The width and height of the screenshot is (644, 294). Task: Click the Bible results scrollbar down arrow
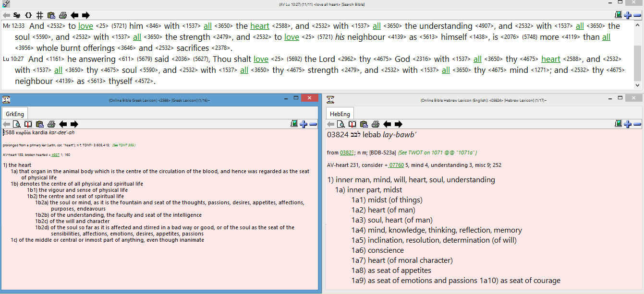pos(637,85)
